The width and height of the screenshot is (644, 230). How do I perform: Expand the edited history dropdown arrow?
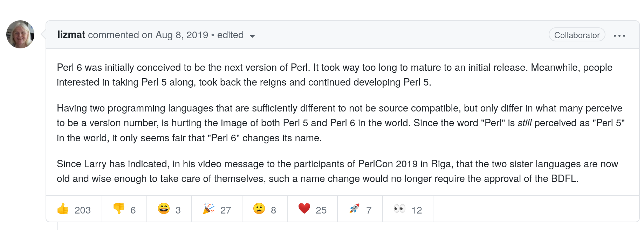point(252,36)
